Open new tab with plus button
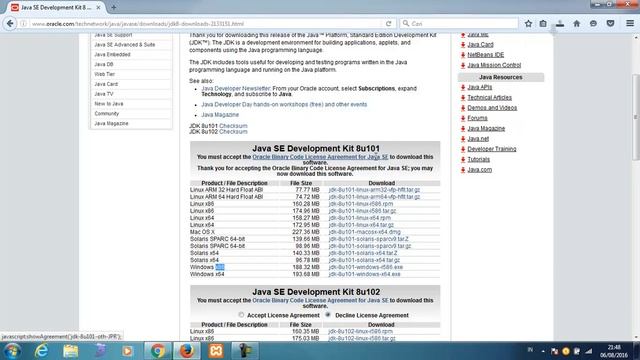 [113, 7]
